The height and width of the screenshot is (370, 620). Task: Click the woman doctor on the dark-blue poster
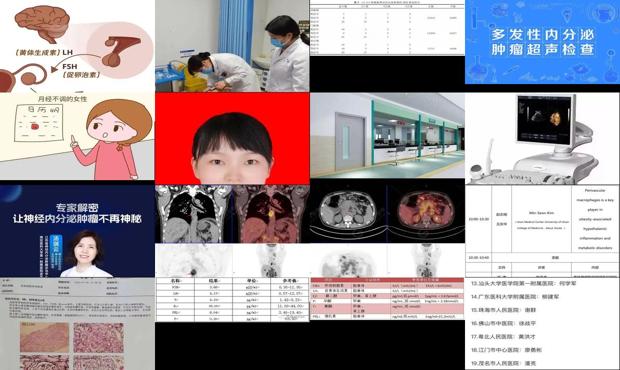[86, 254]
